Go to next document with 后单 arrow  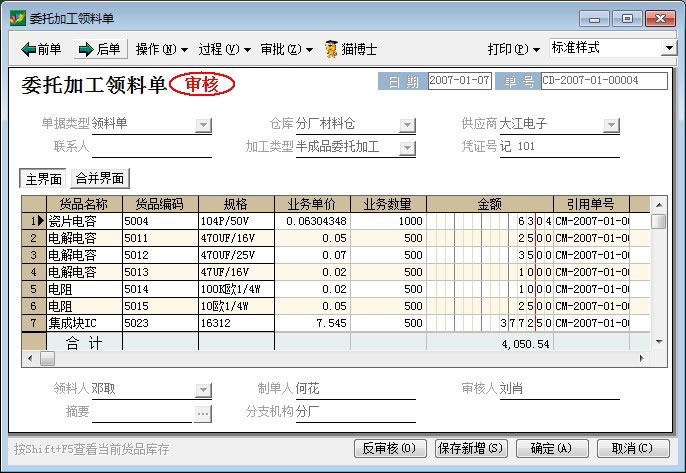[x=100, y=49]
